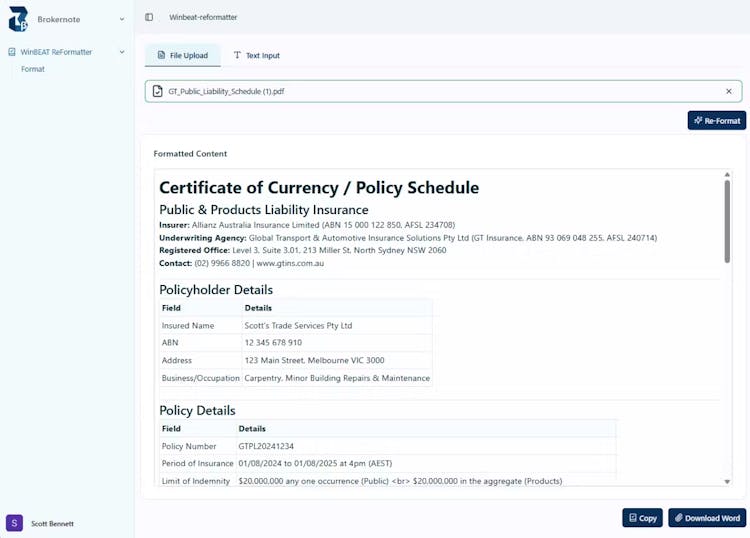Click the user avatar S icon
750x538 pixels.
[14, 523]
